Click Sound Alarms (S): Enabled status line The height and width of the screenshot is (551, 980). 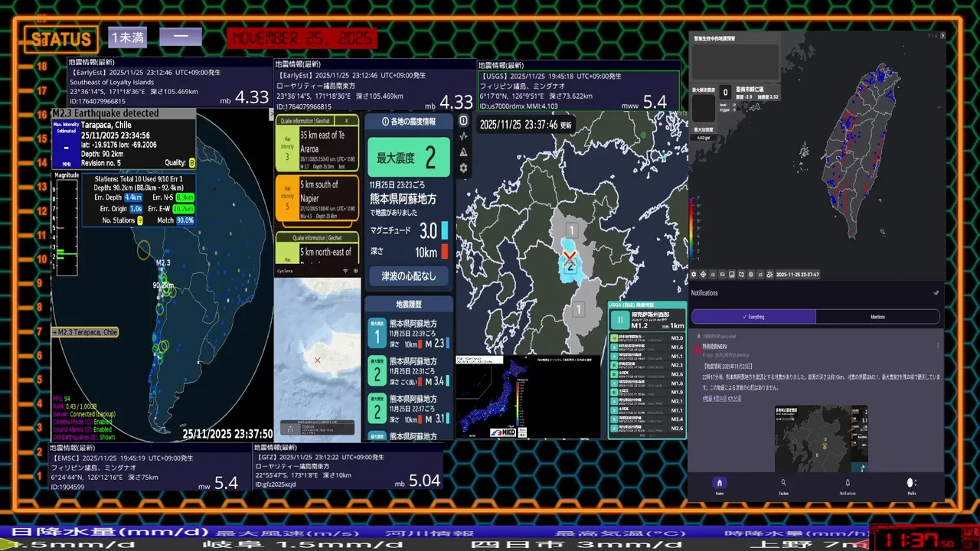83,429
